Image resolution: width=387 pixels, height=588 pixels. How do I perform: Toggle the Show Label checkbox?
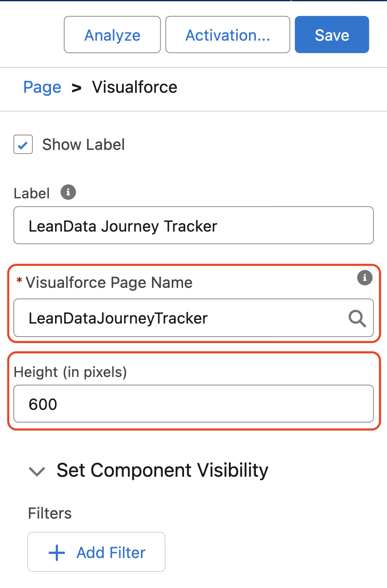pyautogui.click(x=23, y=145)
